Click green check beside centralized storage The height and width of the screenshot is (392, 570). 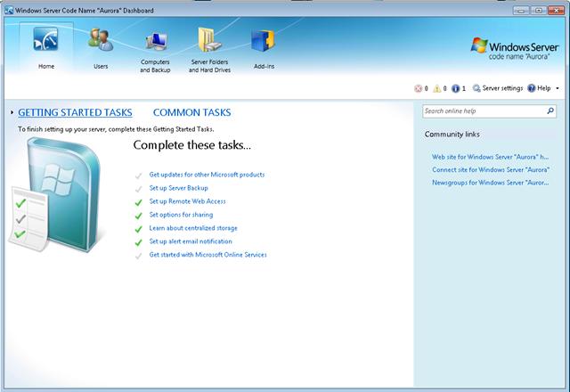point(139,229)
